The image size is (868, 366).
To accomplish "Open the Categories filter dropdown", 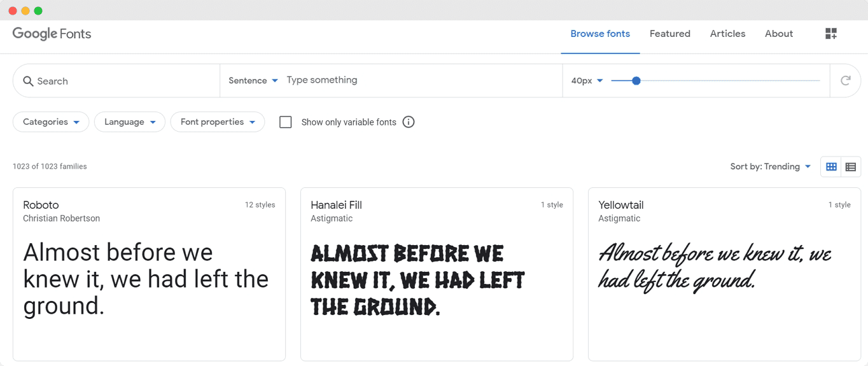I will point(51,122).
